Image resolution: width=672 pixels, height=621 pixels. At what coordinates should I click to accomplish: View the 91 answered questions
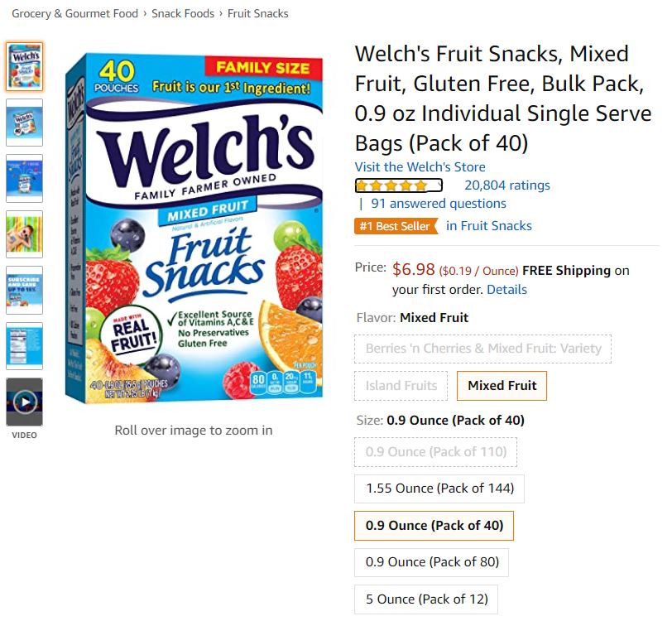pyautogui.click(x=439, y=203)
